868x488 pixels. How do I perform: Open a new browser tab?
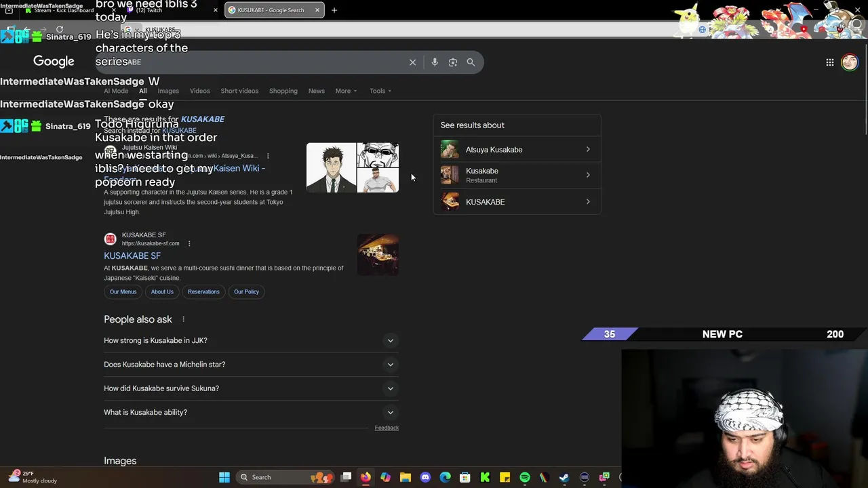point(334,10)
